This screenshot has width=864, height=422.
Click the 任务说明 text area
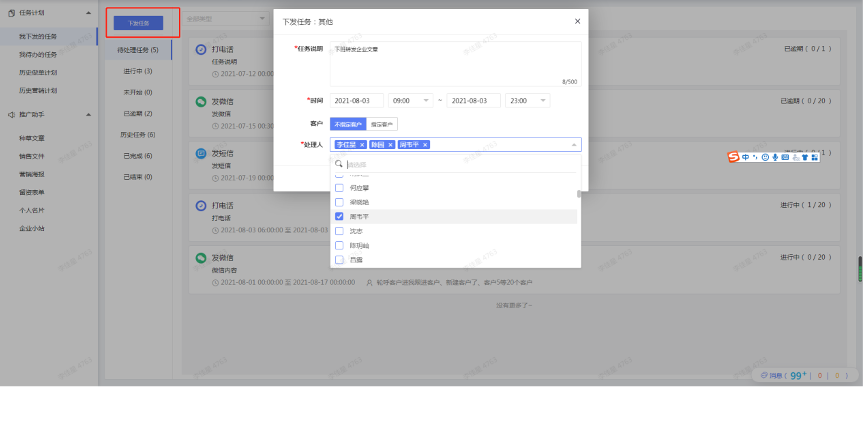click(456, 64)
